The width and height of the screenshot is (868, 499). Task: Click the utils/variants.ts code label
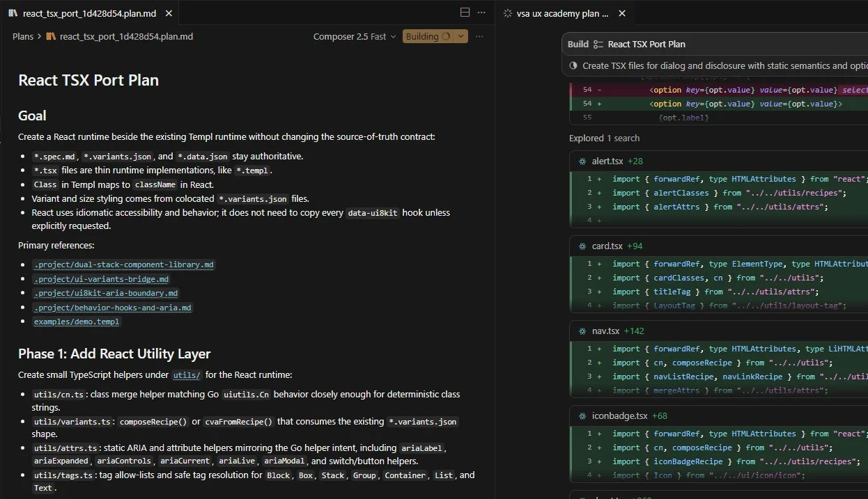point(72,422)
